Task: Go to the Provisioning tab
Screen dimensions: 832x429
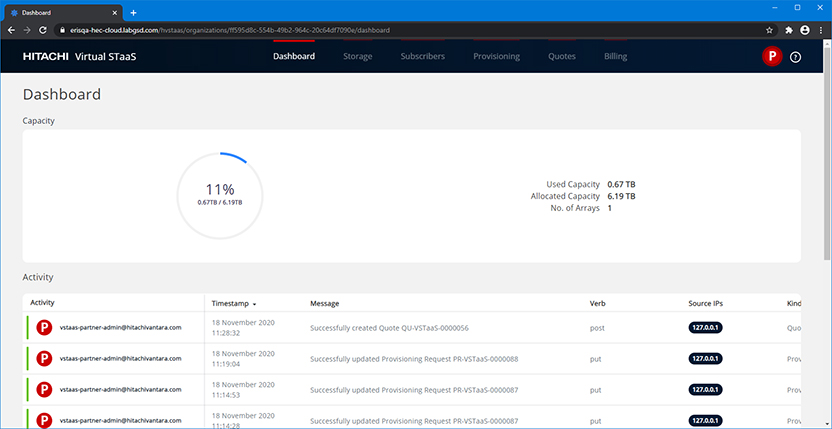Action: click(x=496, y=57)
